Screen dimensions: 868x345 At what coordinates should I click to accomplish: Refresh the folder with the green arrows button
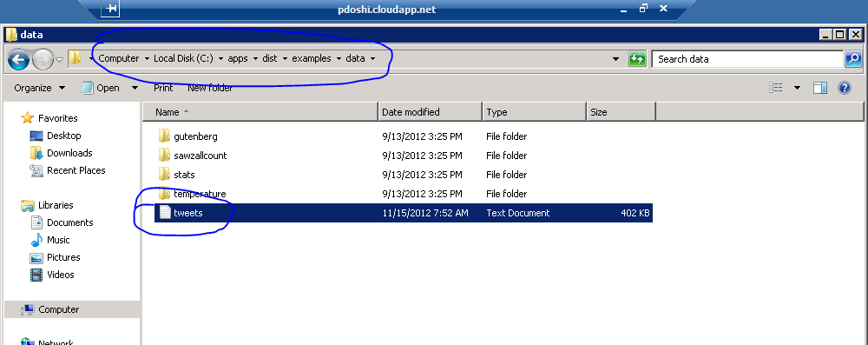pyautogui.click(x=637, y=59)
